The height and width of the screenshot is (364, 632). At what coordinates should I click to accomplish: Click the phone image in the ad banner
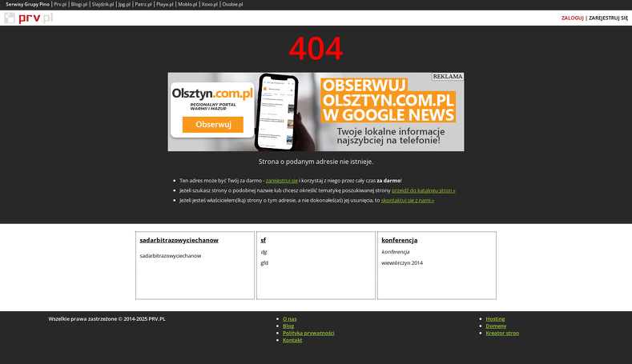[x=276, y=111]
